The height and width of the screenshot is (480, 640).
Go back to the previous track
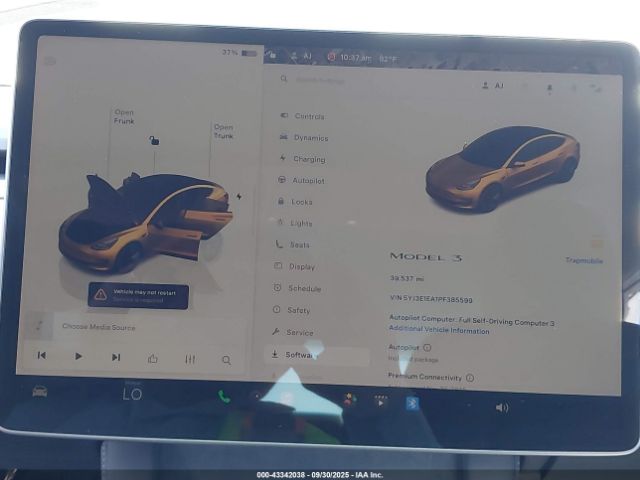click(x=42, y=355)
